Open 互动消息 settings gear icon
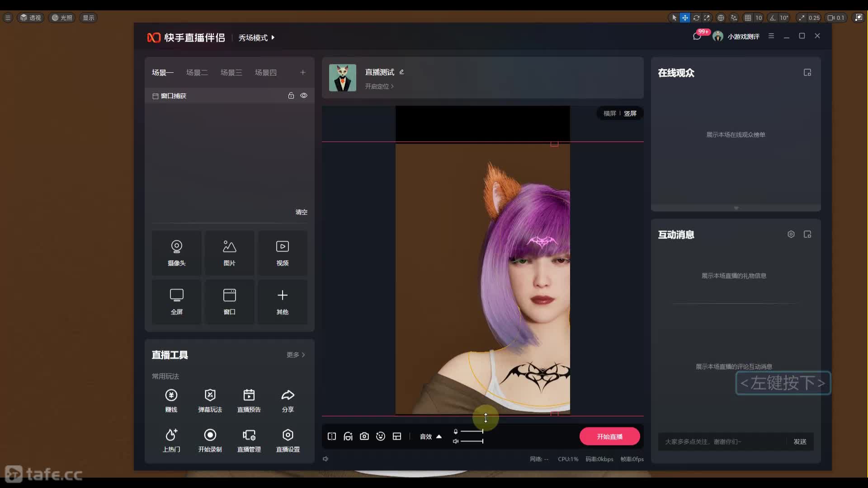Viewport: 868px width, 488px height. [791, 235]
